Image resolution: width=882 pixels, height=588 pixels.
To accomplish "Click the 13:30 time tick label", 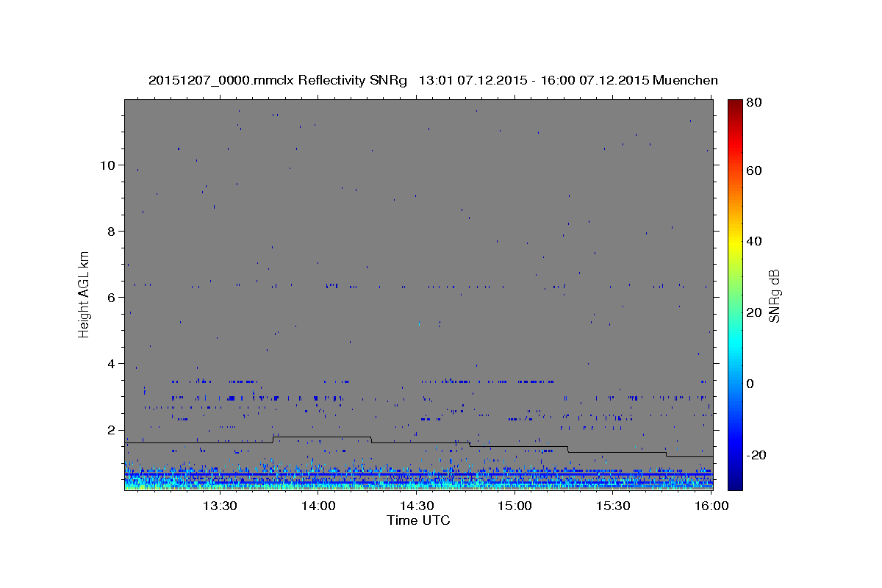I will [x=220, y=506].
